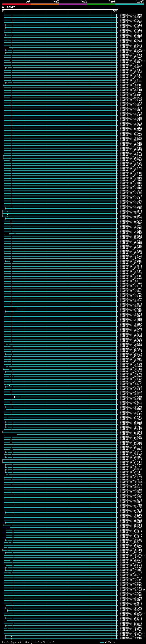Select label UniRef100_C7G492
146x644 pixels.
click(131, 615)
